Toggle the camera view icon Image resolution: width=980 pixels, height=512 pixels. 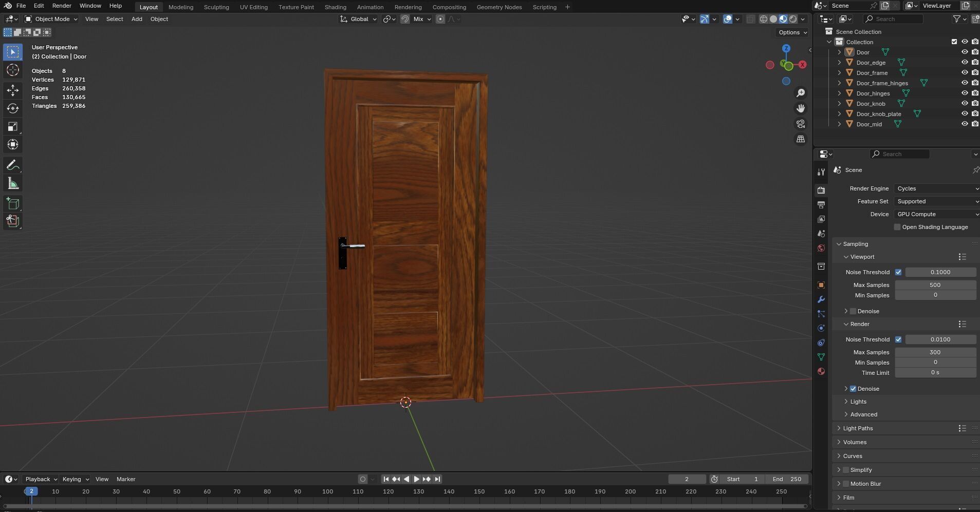tap(801, 124)
